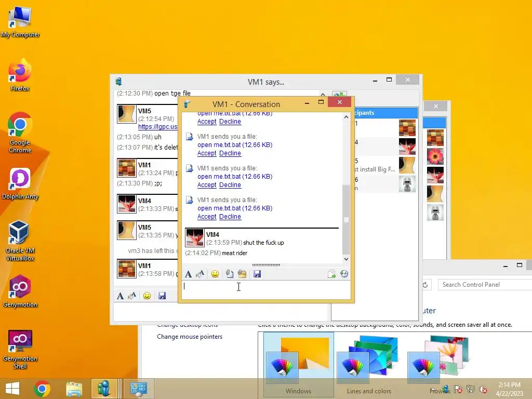The width and height of the screenshot is (532, 399).
Task: Open Chrome from the taskbar
Action: (x=42, y=389)
